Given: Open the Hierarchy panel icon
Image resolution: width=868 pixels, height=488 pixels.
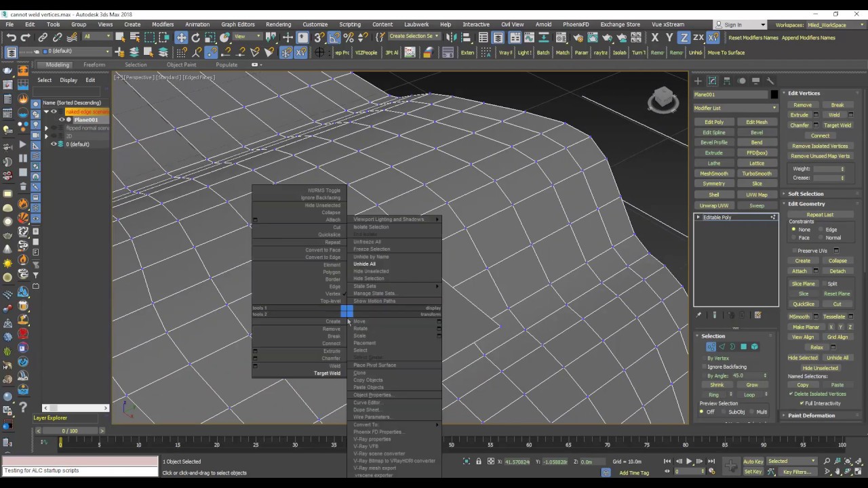Looking at the screenshot, I should coord(727,81).
